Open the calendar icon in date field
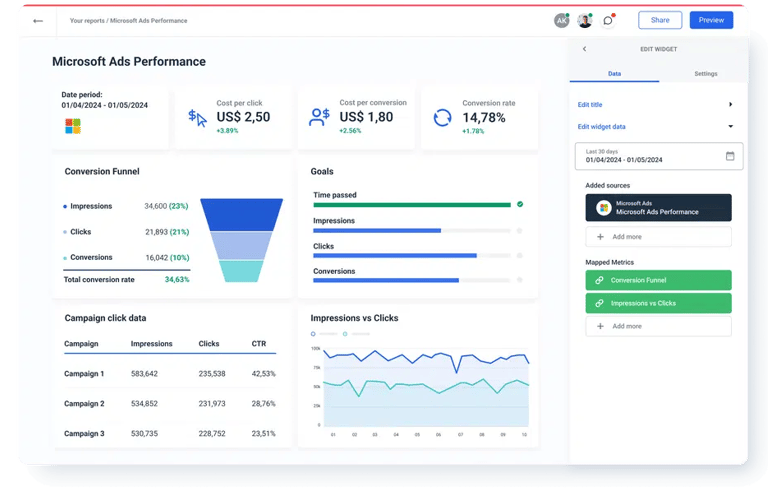 (730, 156)
